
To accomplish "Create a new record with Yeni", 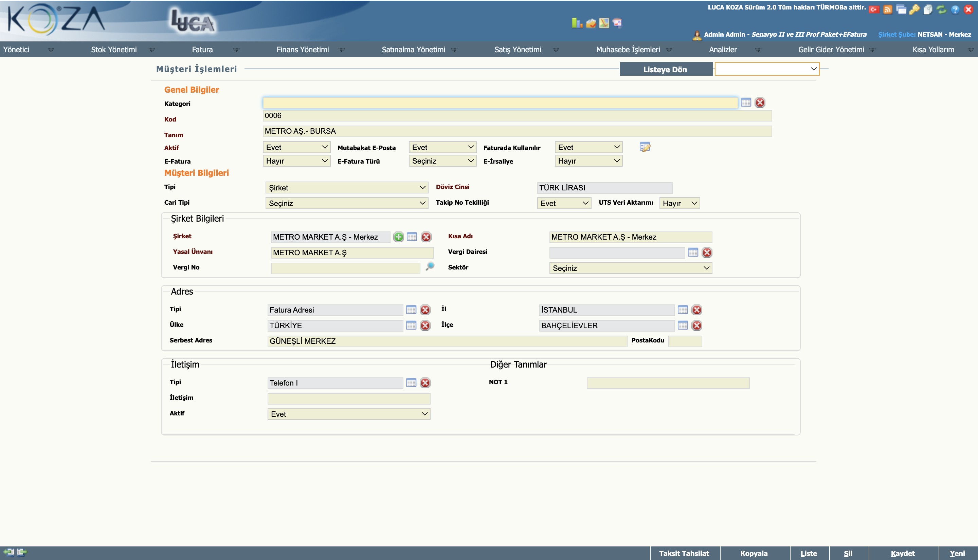I will [x=958, y=554].
